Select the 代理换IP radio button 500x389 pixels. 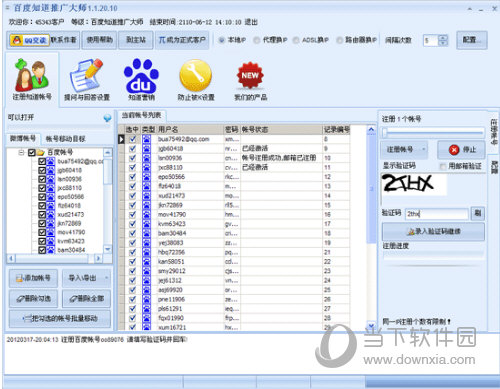click(x=257, y=40)
